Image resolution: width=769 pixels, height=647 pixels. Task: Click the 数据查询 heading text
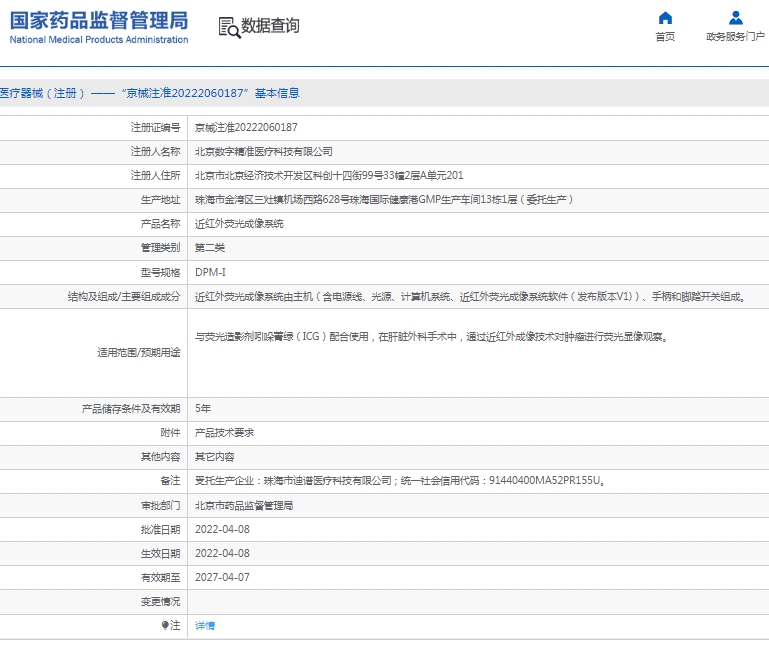pos(270,26)
